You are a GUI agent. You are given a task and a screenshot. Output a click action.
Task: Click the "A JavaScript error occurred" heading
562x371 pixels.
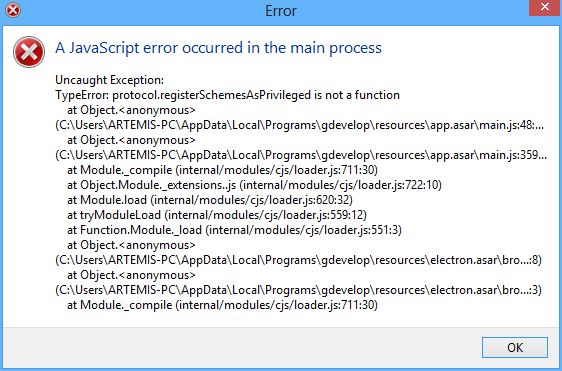click(218, 48)
